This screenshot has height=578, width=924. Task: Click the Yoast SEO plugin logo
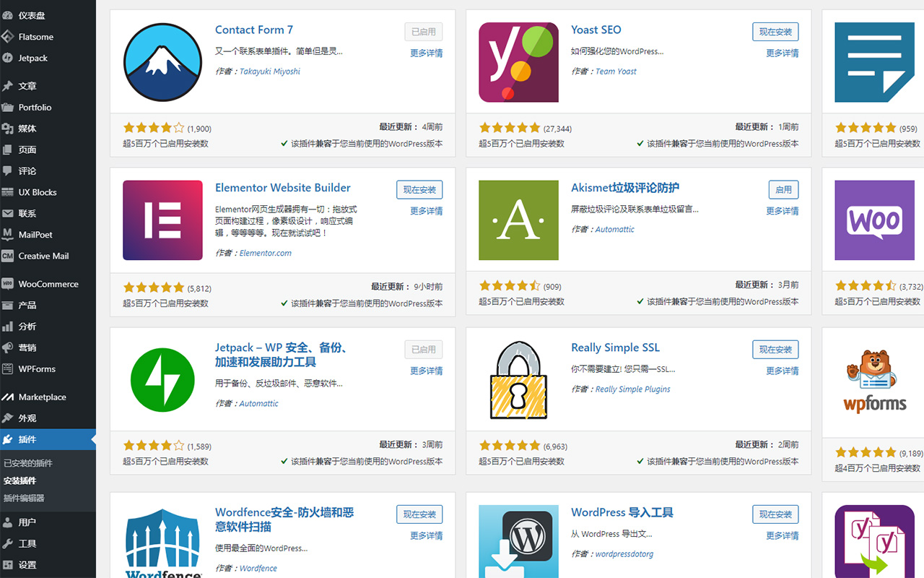pyautogui.click(x=518, y=62)
